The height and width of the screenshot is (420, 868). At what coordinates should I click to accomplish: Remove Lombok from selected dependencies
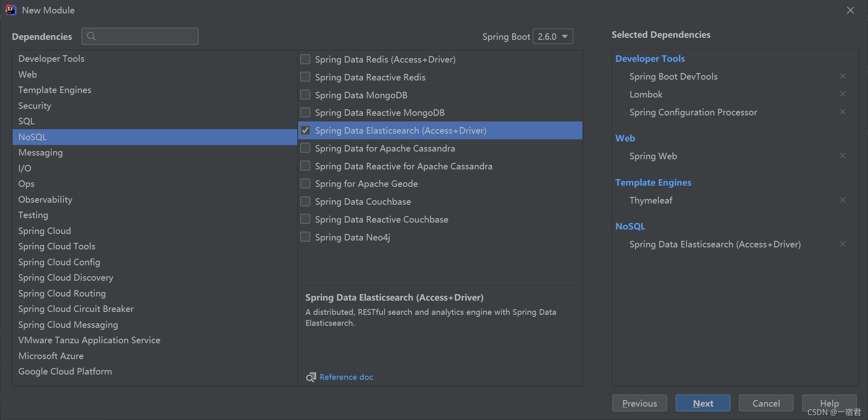coord(843,94)
